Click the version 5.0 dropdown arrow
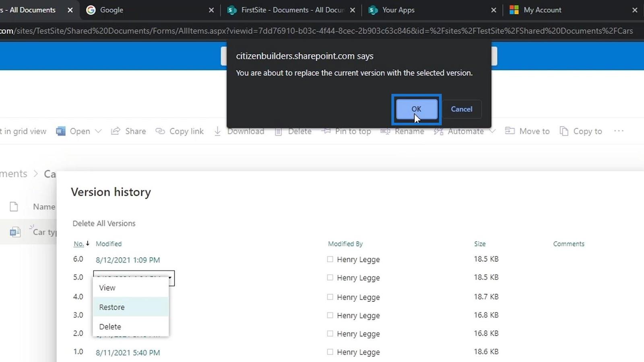The height and width of the screenshot is (362, 644). (170, 278)
